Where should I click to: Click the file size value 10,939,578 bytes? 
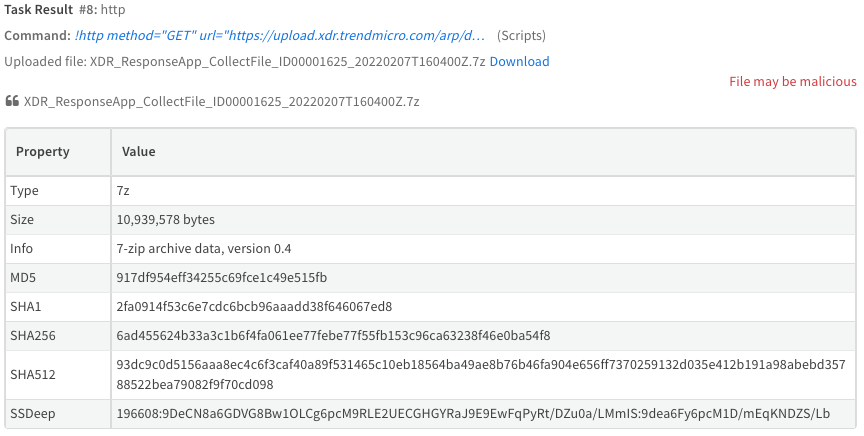tap(167, 219)
